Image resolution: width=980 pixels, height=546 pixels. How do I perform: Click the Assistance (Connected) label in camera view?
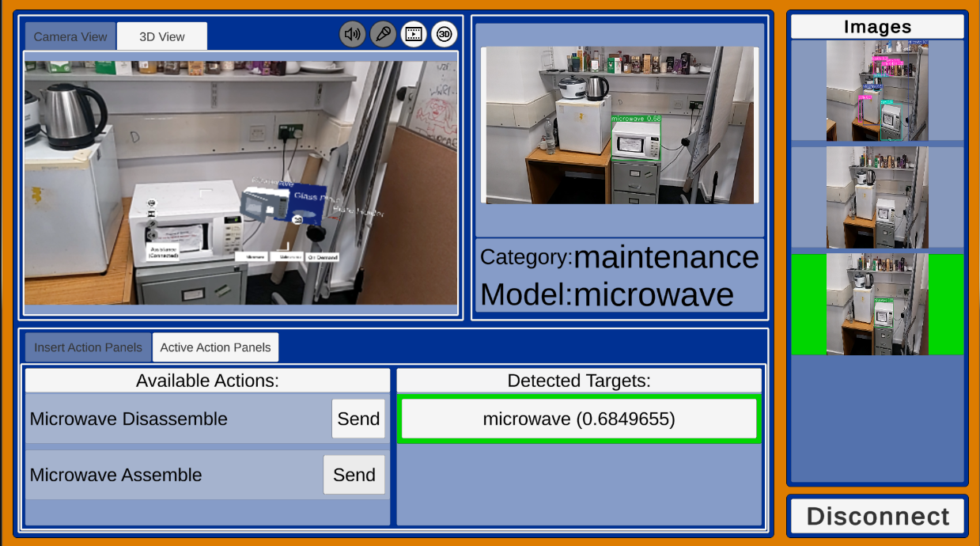(164, 252)
